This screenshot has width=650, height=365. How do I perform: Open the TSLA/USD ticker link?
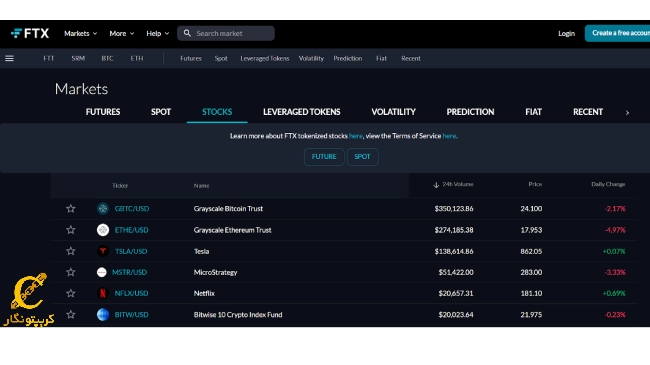tap(131, 251)
